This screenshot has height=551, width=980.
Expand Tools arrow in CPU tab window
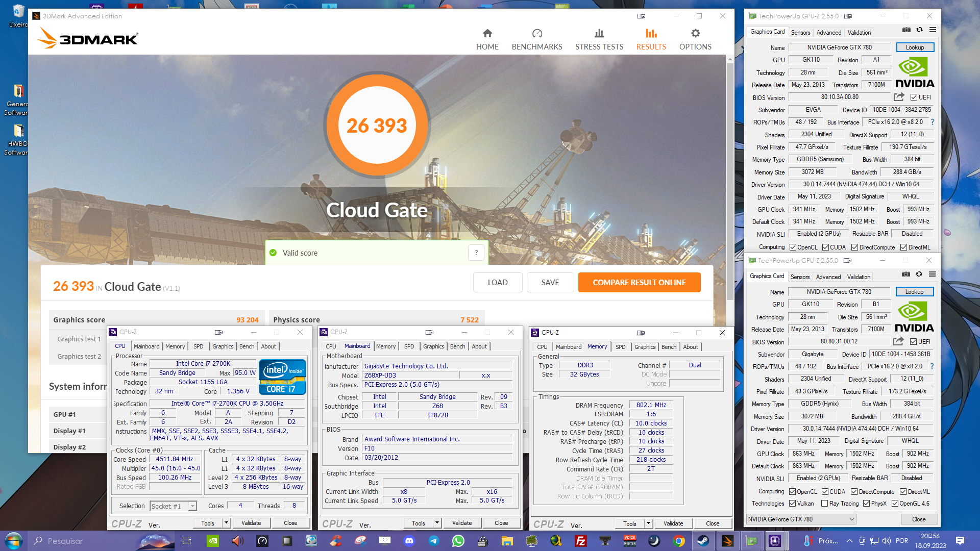[226, 523]
